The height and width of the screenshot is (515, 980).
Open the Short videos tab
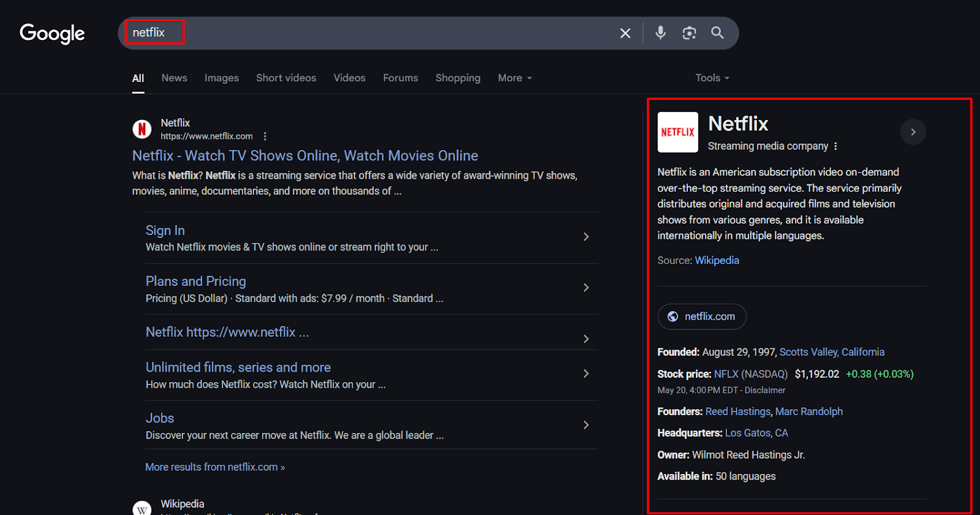(x=286, y=78)
